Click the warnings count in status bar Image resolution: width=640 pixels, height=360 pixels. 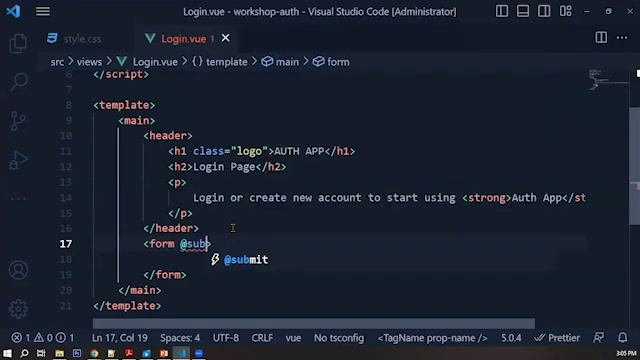[43, 338]
